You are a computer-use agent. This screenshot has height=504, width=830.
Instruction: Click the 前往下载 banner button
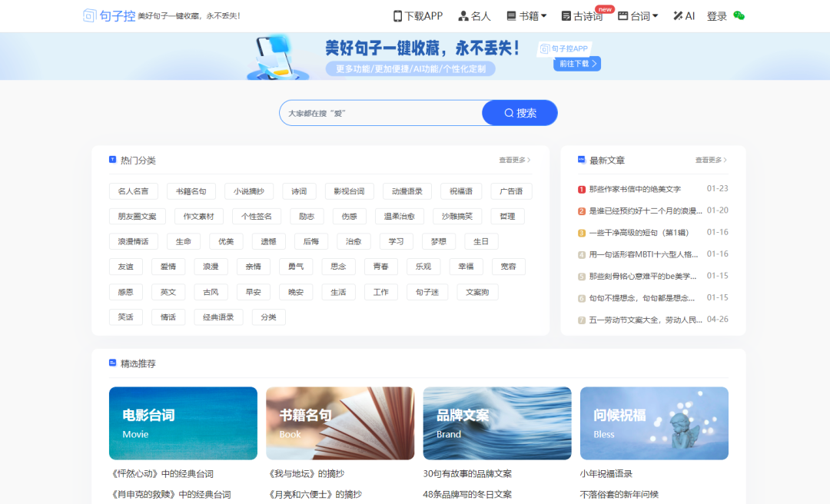[577, 64]
